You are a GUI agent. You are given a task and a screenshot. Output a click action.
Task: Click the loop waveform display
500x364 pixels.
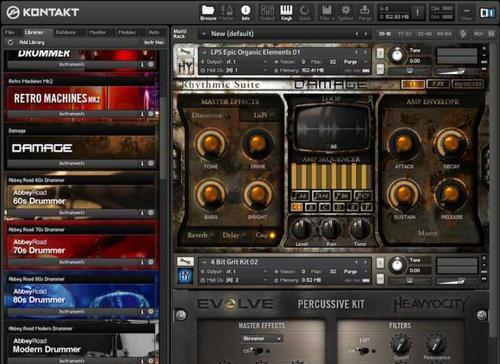pyautogui.click(x=333, y=129)
